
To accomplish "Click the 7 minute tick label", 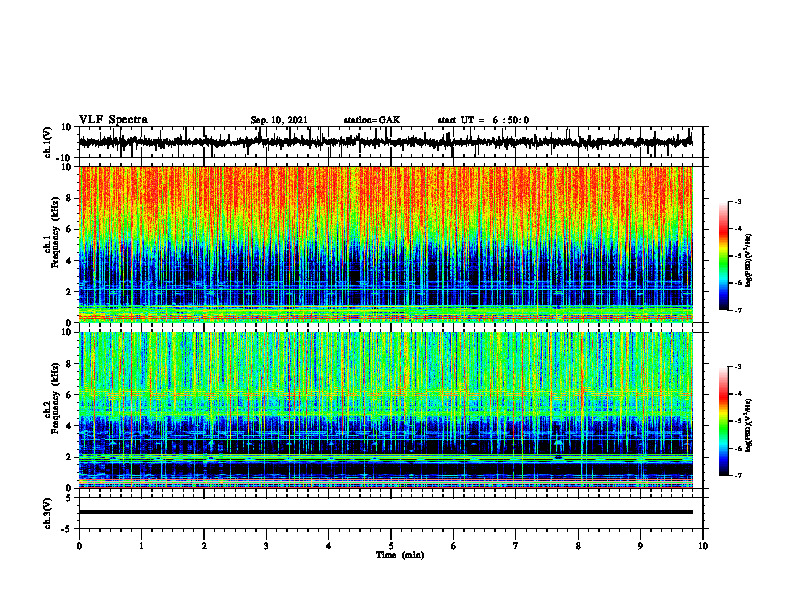I will (x=516, y=546).
